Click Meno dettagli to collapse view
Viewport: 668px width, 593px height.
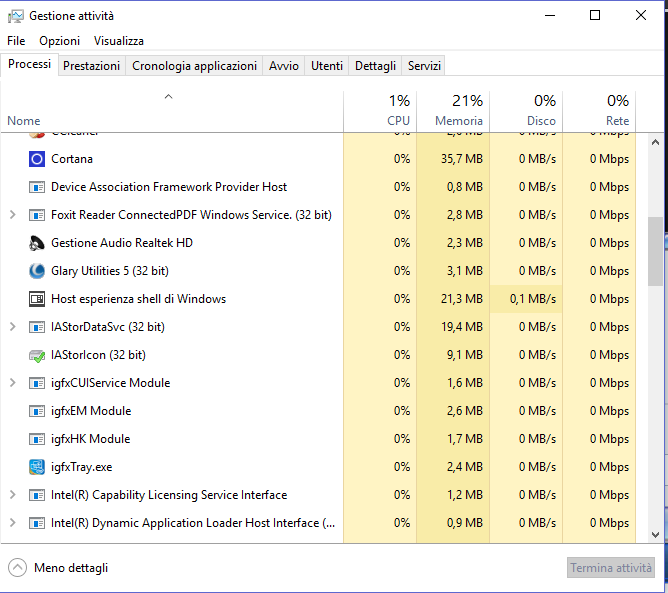click(x=71, y=568)
